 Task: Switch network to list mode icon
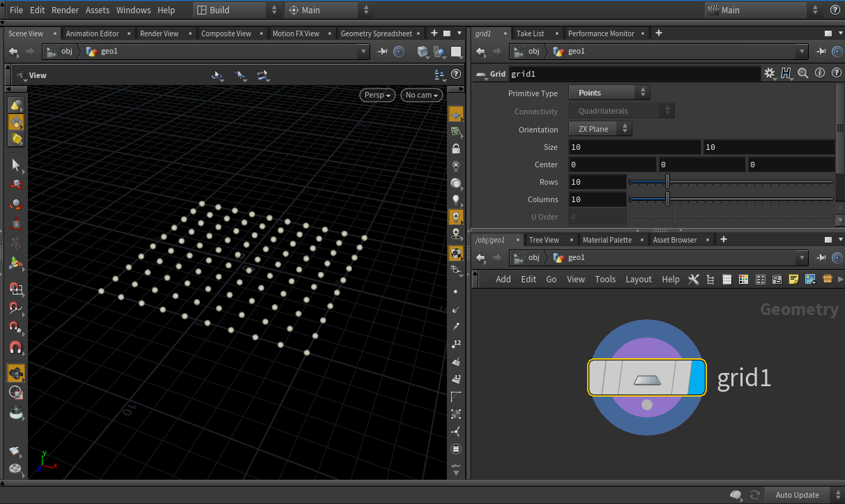tap(726, 279)
